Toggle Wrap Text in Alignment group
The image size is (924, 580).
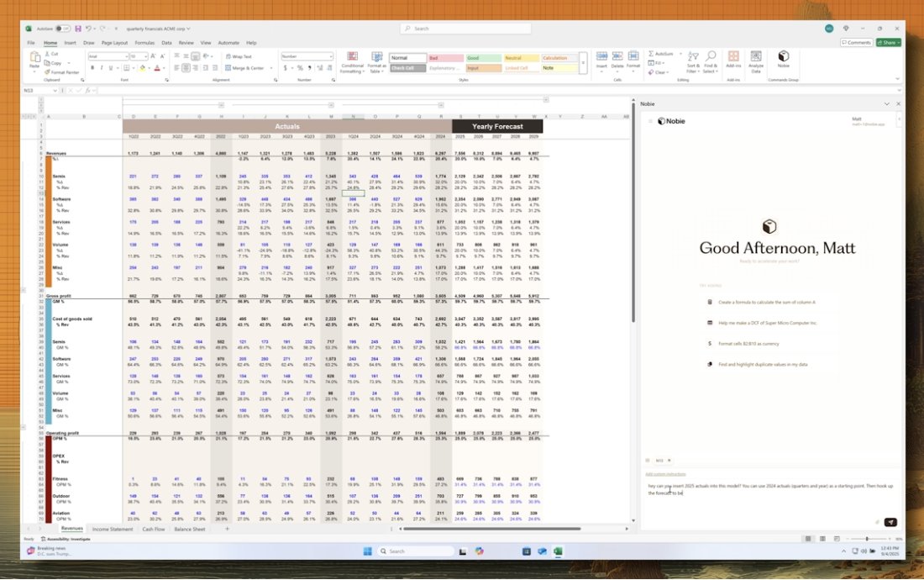239,56
